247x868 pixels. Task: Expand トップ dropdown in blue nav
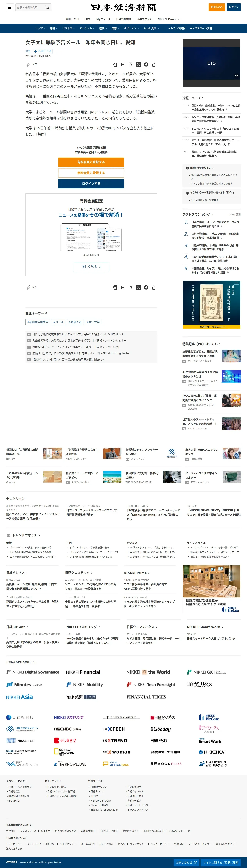click(x=40, y=28)
